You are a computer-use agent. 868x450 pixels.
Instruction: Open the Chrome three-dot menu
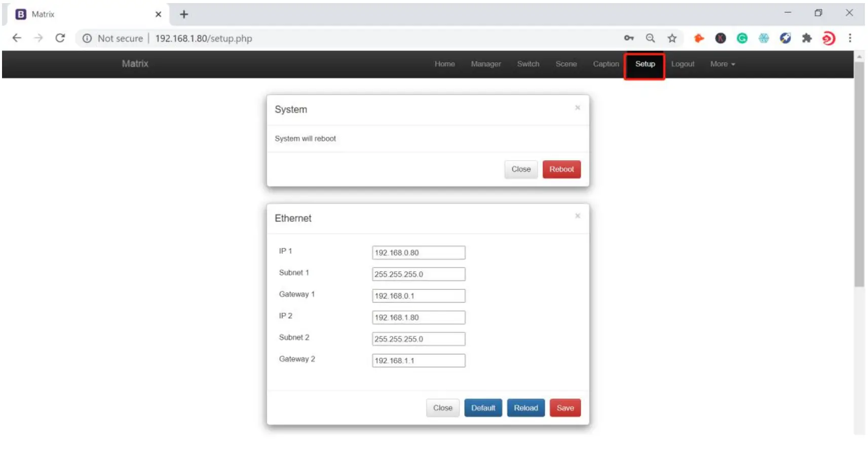pos(850,38)
